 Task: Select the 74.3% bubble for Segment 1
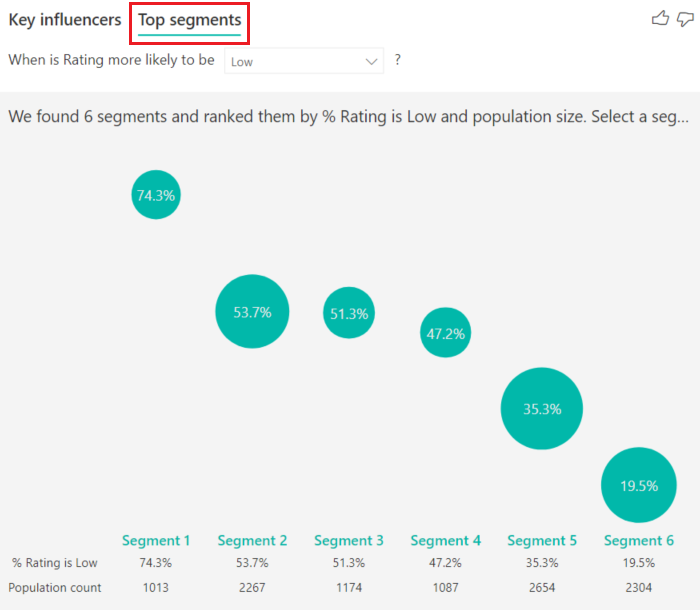(156, 195)
